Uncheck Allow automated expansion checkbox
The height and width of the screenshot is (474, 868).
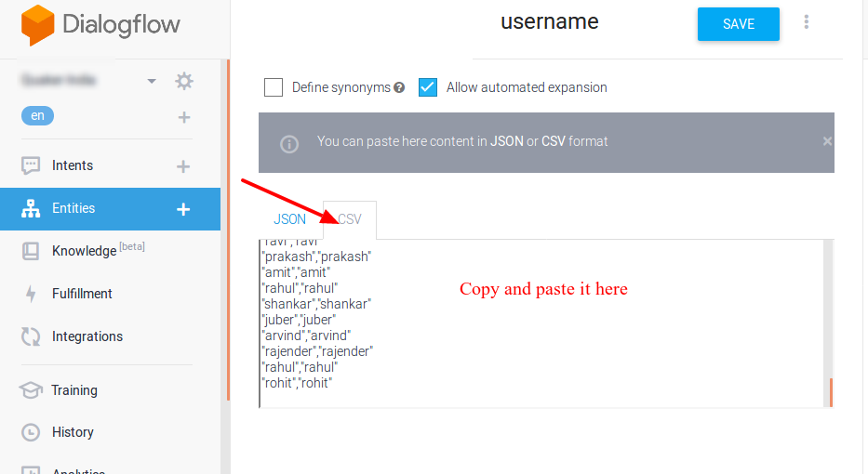coord(428,87)
